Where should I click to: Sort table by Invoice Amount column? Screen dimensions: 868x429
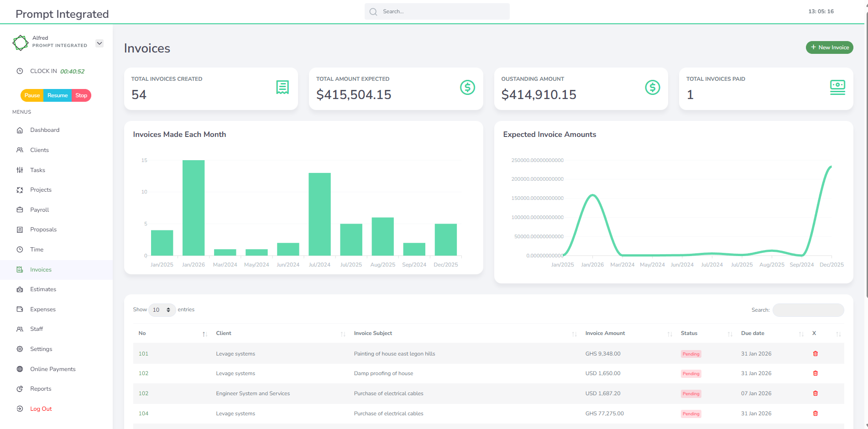click(605, 334)
